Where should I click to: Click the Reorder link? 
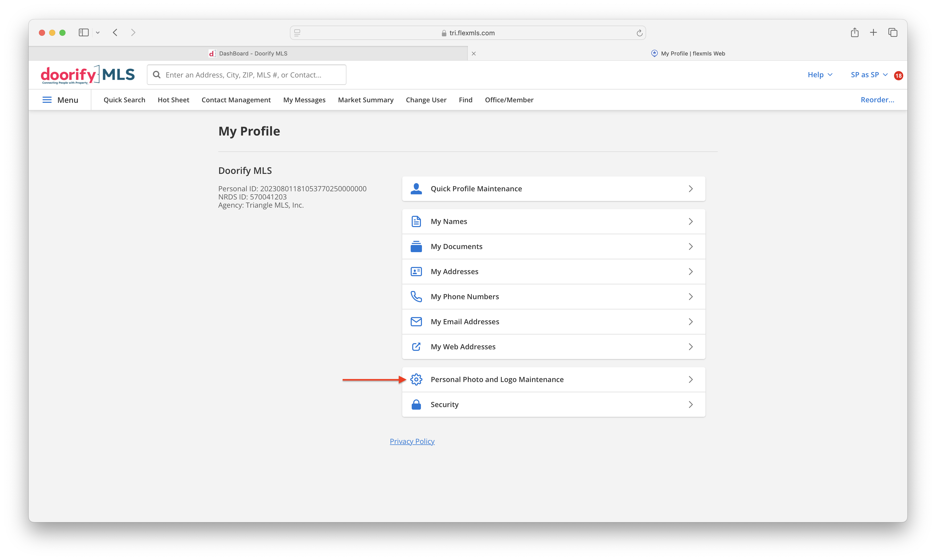click(877, 100)
